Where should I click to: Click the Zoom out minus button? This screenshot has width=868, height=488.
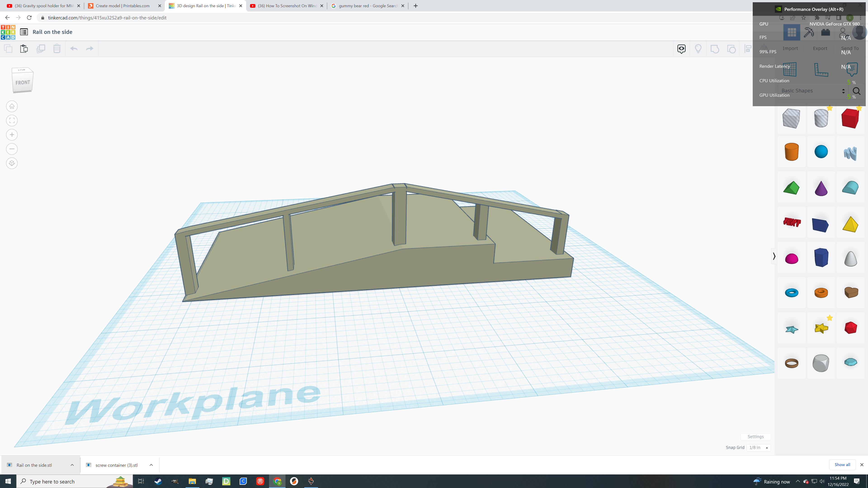[12, 149]
